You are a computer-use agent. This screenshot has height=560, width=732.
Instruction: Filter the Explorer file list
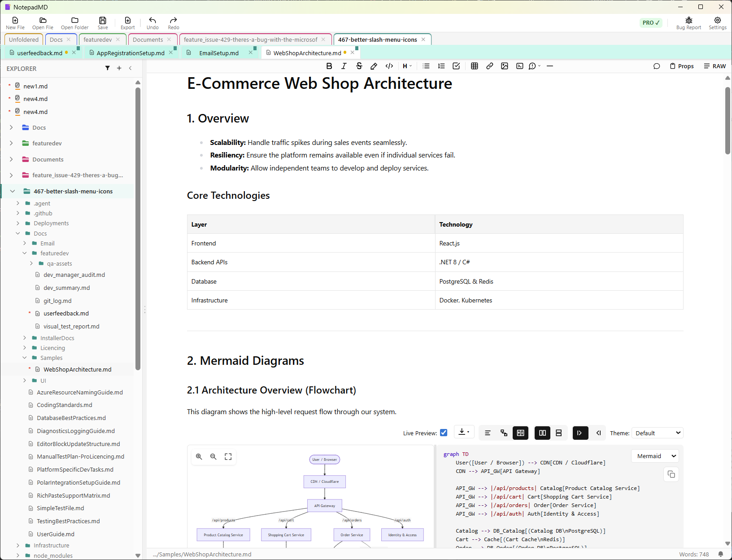click(x=108, y=68)
